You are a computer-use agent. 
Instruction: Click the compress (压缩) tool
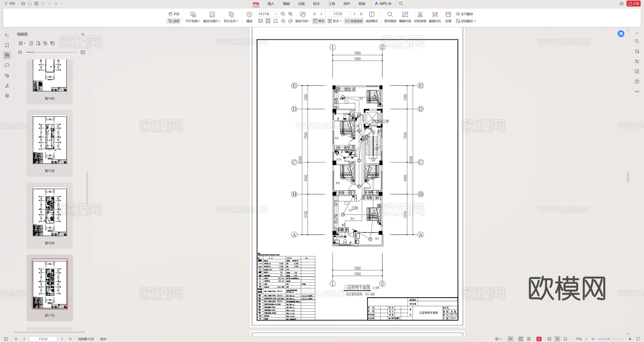pyautogui.click(x=448, y=17)
